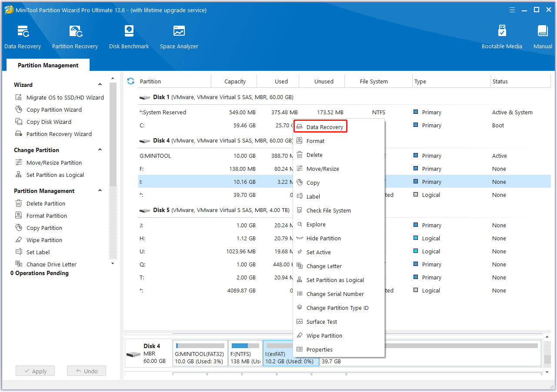Choose Hide Partition in the context menu

pyautogui.click(x=339, y=238)
